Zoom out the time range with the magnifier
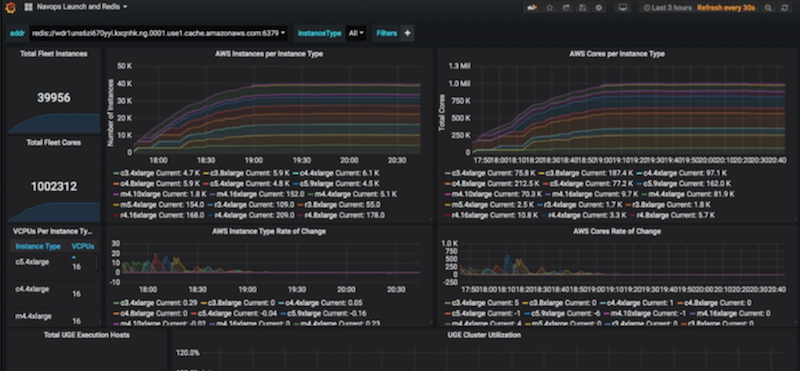 [x=768, y=8]
